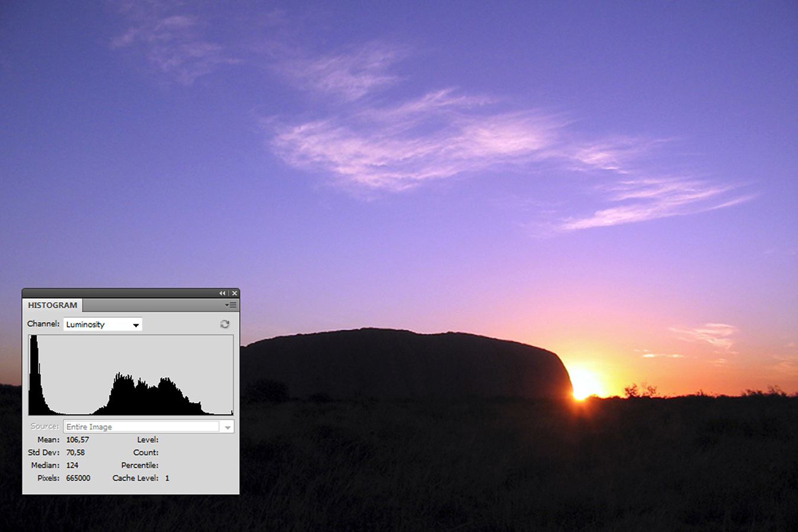Open the Histogram panel options menu

tap(231, 306)
